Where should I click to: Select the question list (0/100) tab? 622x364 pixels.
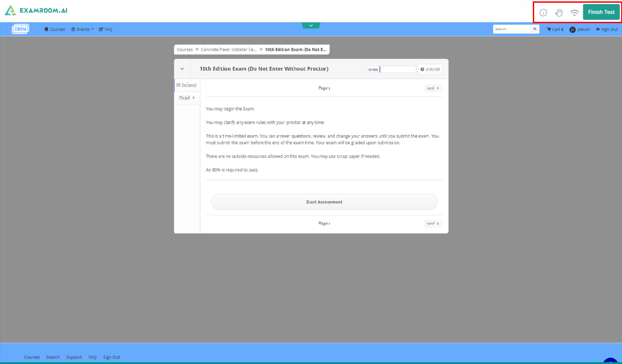[x=187, y=85]
